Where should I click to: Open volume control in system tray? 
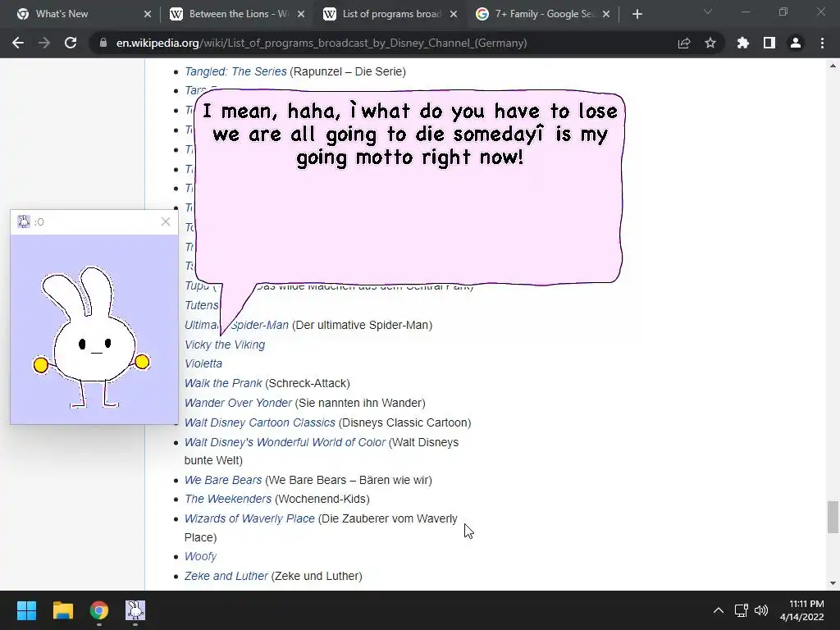coord(761,610)
